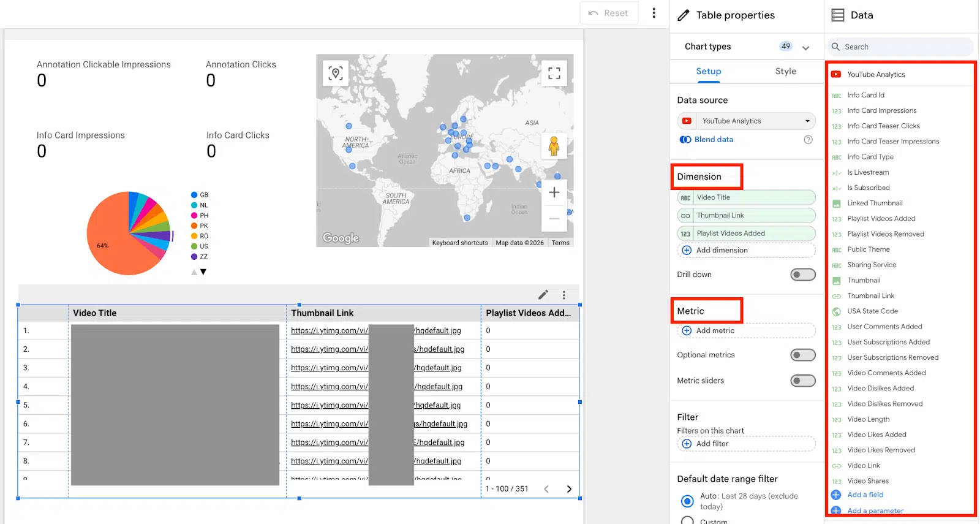Expand the Chart types chevron
This screenshot has height=524, width=980.
click(x=805, y=47)
